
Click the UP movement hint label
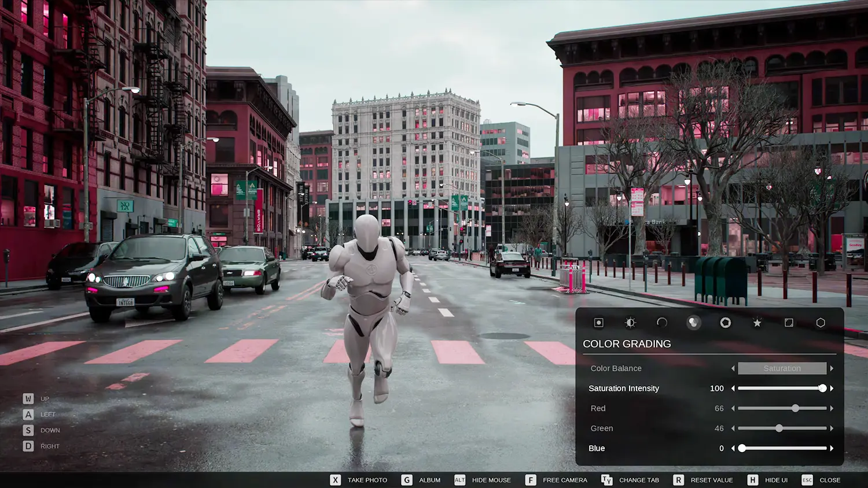pyautogui.click(x=45, y=399)
